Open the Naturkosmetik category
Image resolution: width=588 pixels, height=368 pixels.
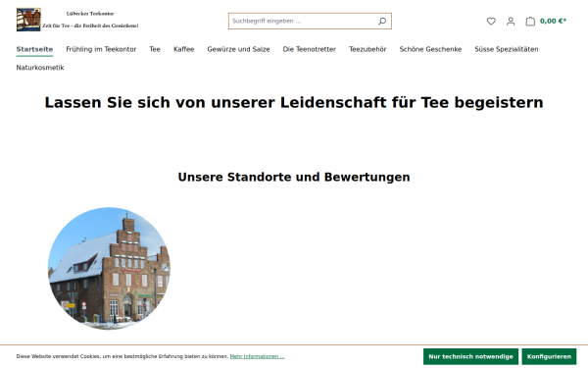(40, 68)
